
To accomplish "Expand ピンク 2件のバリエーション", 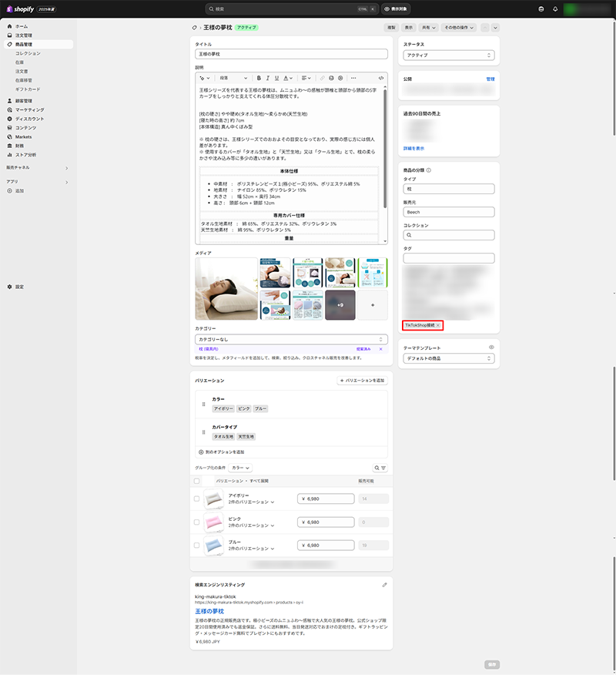I will coord(251,526).
